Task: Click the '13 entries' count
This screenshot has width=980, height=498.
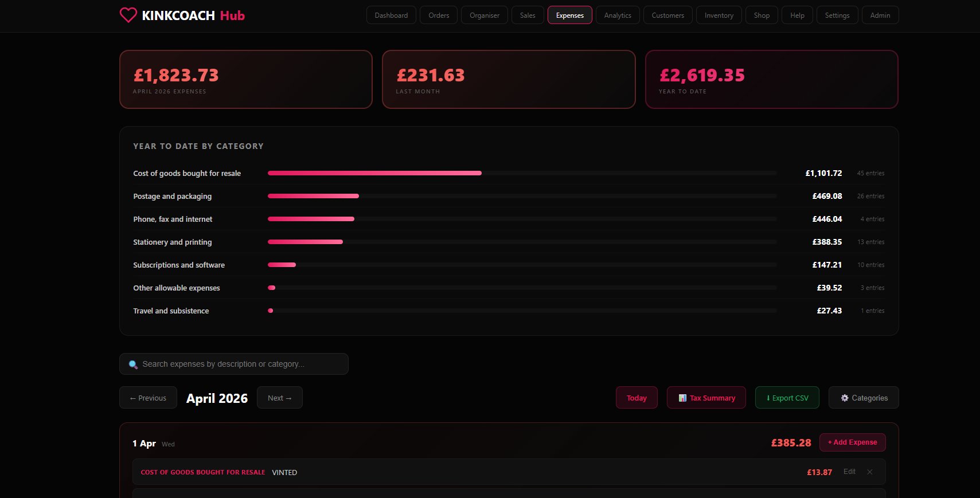Action: click(870, 242)
